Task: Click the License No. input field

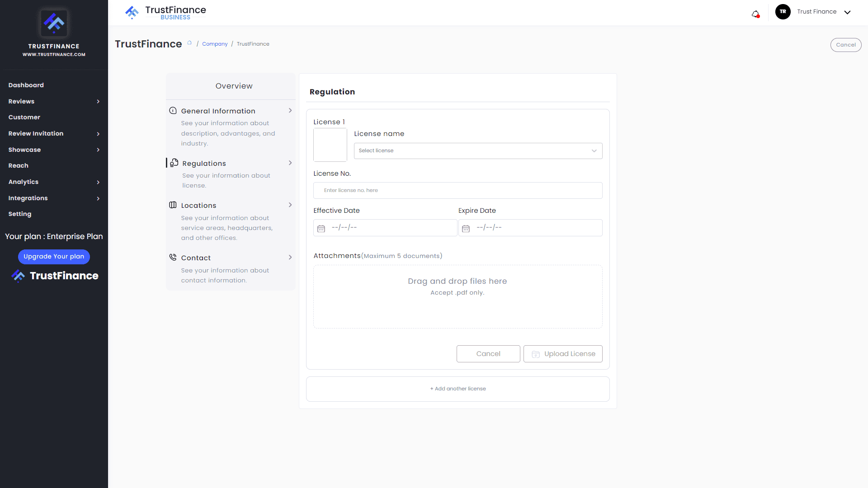Action: [458, 191]
